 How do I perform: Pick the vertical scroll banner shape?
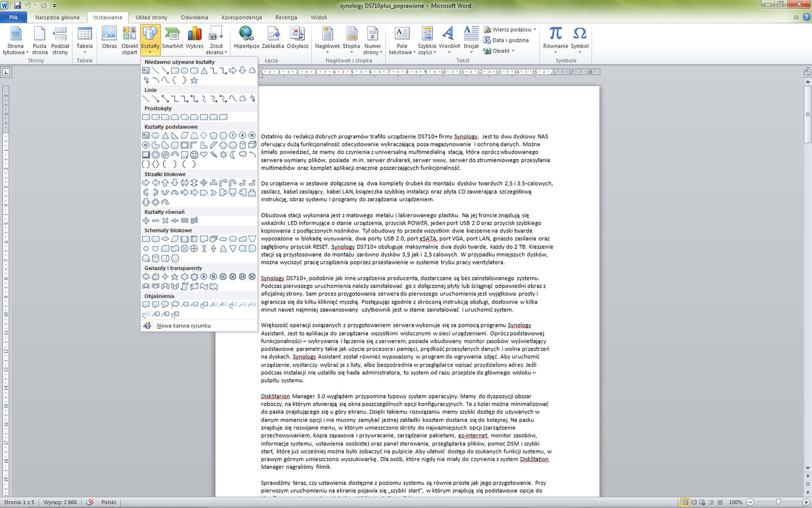185,286
